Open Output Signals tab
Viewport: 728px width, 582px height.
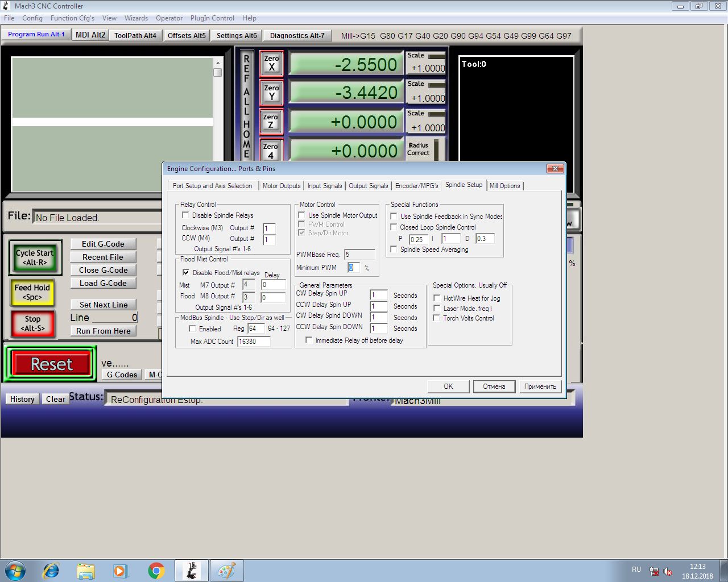point(369,186)
